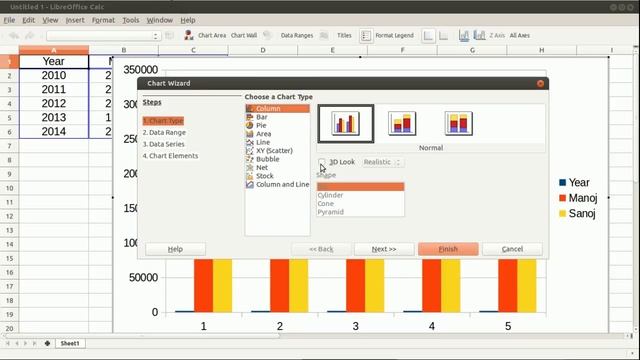This screenshot has width=640, height=360.
Task: Click cell A1 containing Year
Action: [x=53, y=61]
